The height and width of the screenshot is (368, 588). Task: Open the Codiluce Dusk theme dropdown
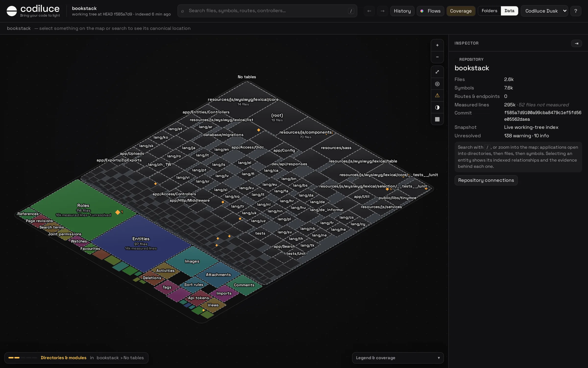(x=544, y=11)
